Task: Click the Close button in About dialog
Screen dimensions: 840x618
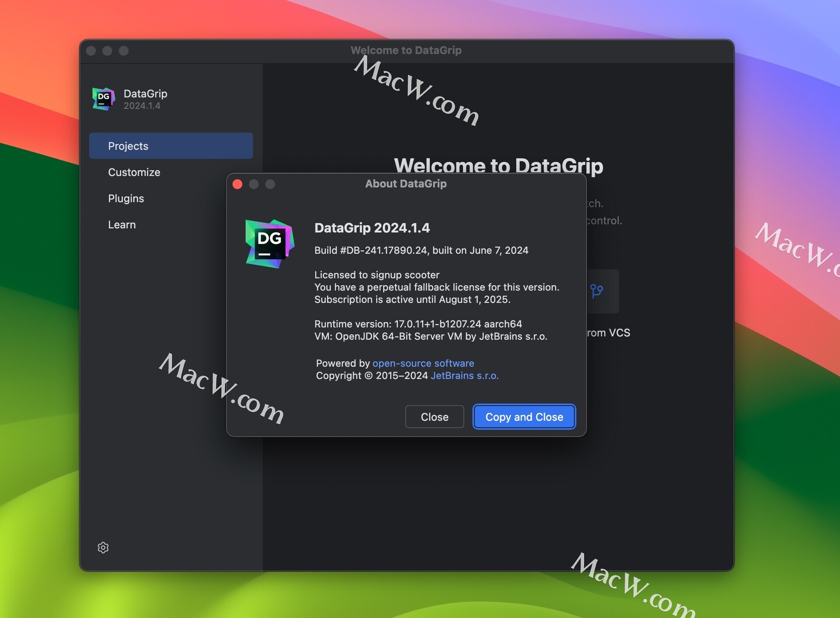Action: (x=434, y=417)
